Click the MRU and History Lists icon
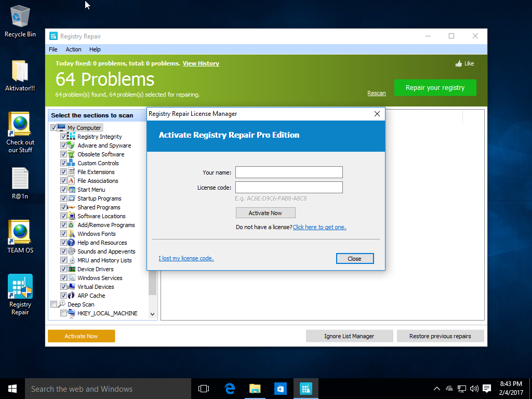 71,260
